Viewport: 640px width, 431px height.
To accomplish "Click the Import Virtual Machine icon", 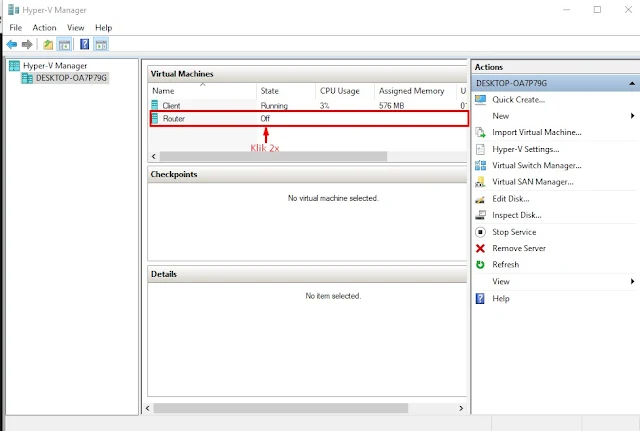I will coord(480,132).
